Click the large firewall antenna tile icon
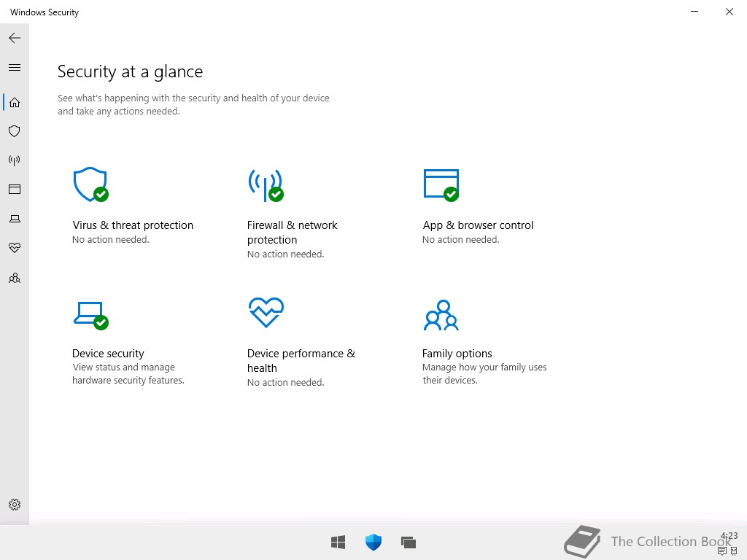This screenshot has height=560, width=747. (266, 185)
